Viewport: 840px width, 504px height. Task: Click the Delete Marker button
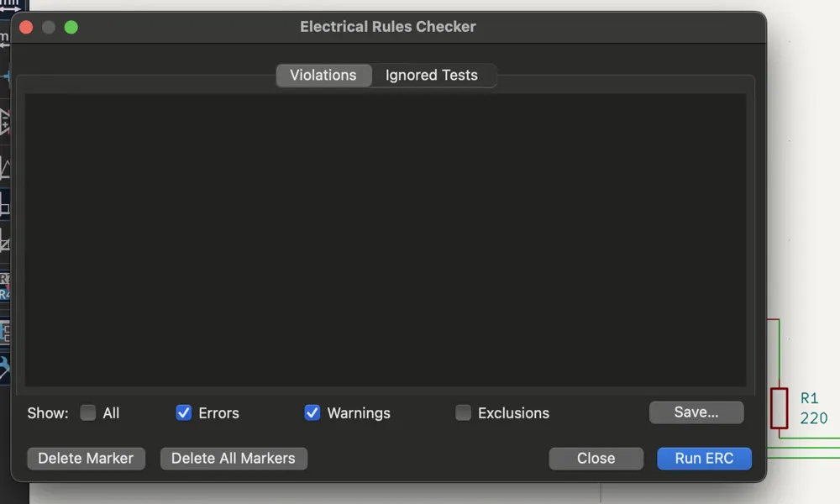tap(86, 459)
